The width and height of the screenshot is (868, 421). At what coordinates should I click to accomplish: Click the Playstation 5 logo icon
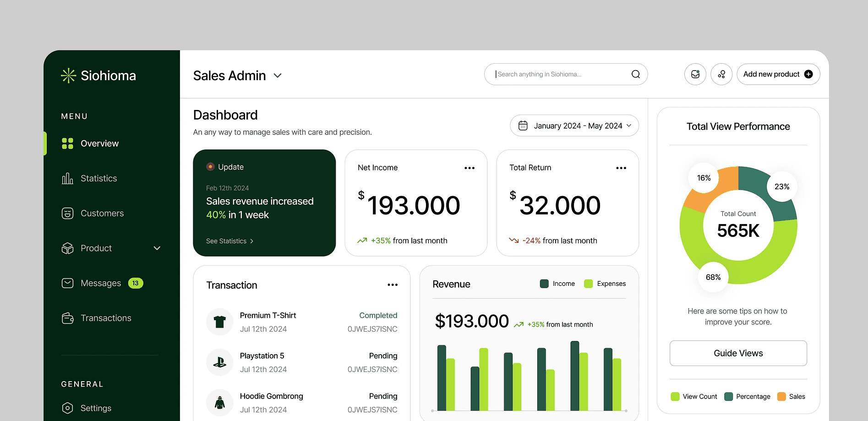[x=220, y=362]
